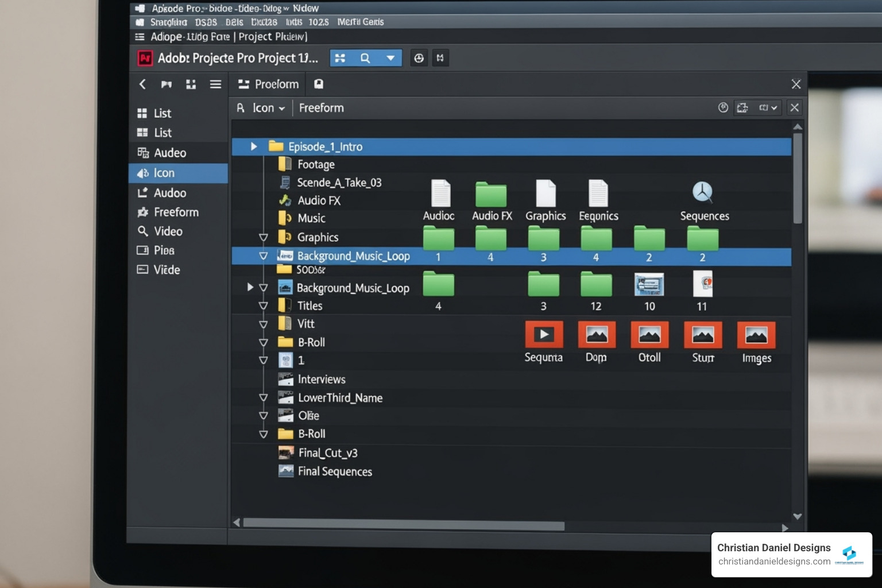The image size is (882, 588).
Task: Collapse the Graphics bin disclosure triangle
Action: [x=264, y=237]
